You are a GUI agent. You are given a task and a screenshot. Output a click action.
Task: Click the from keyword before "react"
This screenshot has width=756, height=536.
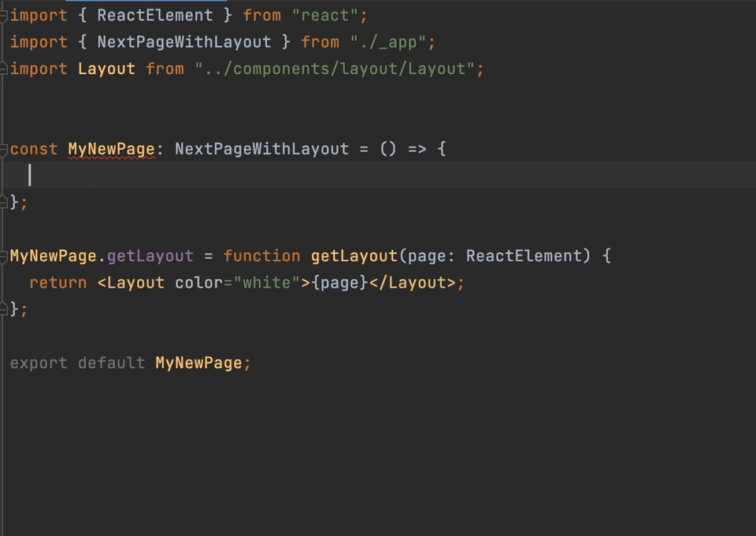coord(261,16)
